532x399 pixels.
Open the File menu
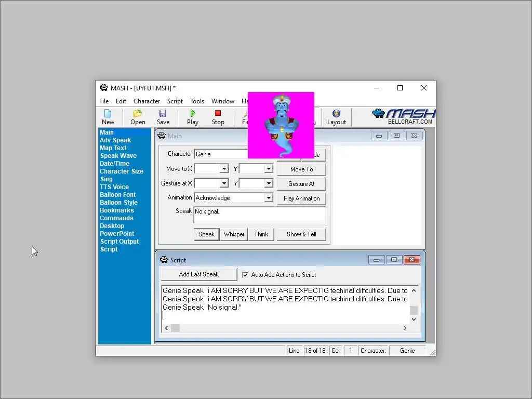[x=104, y=101]
